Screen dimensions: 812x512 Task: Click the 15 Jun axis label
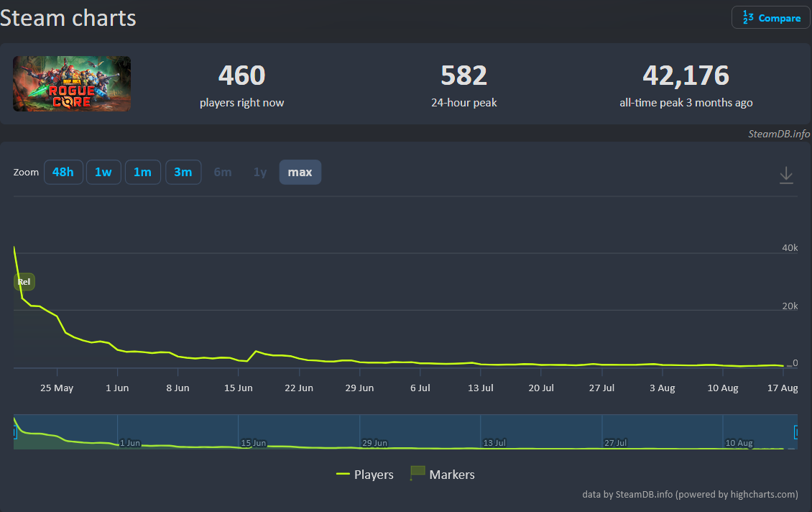(239, 388)
